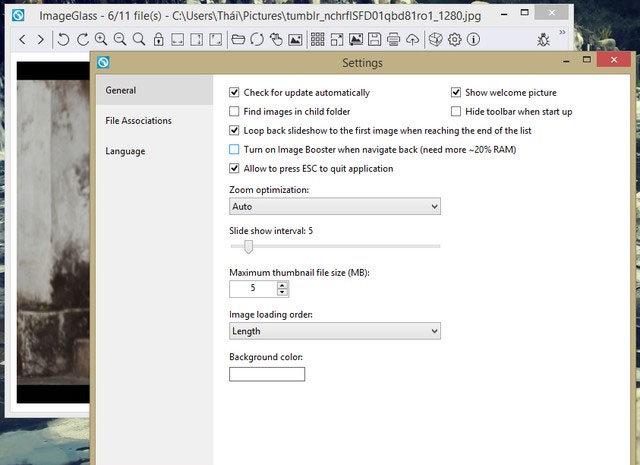Click the lock zoom ratio icon

click(x=157, y=40)
